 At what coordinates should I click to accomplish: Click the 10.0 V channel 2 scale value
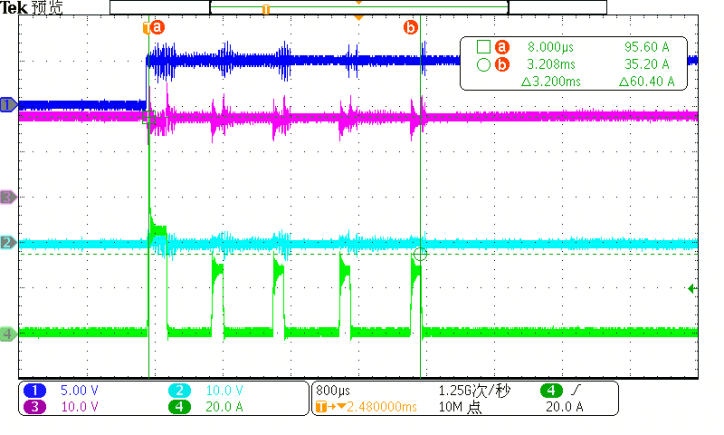224,391
